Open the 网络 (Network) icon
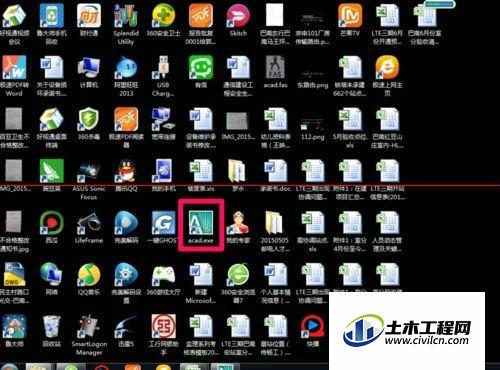This screenshot has height=370, width=500. point(51,274)
